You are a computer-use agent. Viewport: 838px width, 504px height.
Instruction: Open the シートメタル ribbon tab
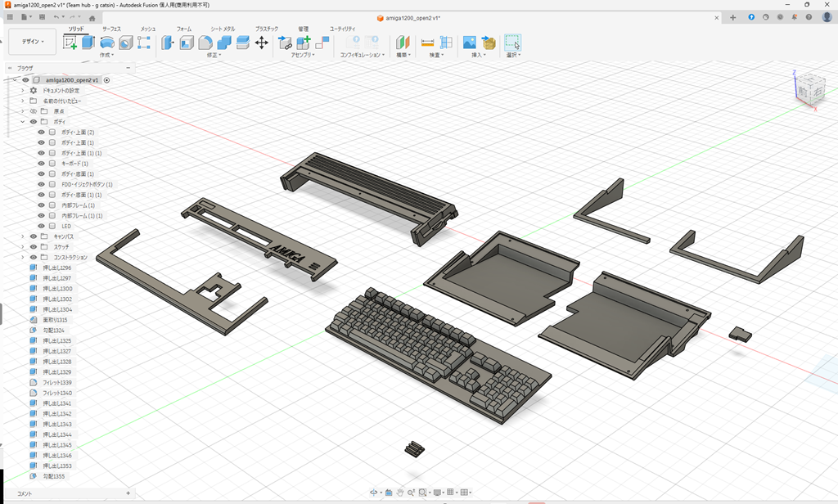tap(223, 28)
